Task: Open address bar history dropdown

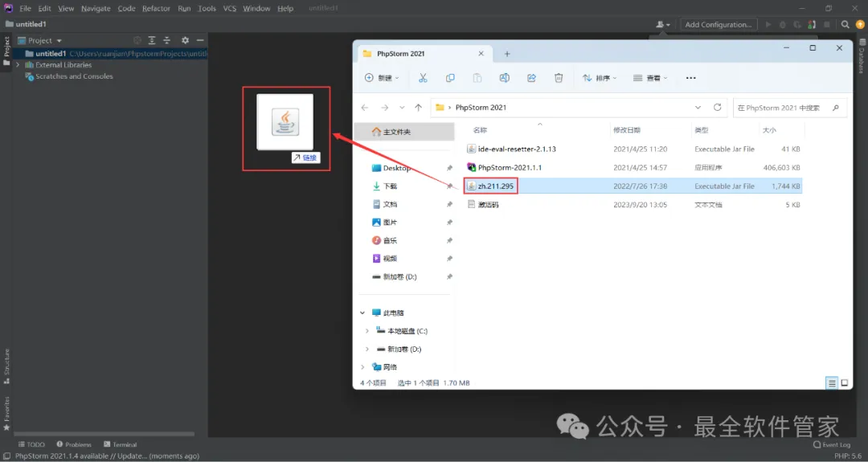Action: click(x=698, y=108)
